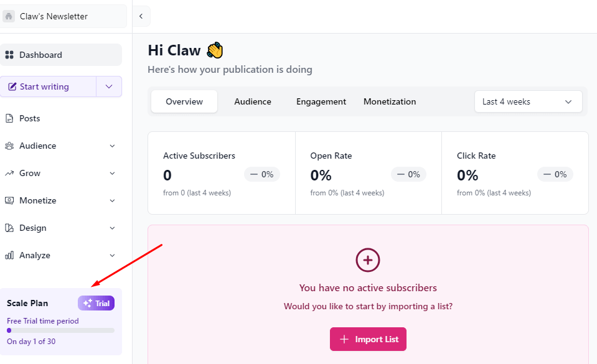Click the Trial badge on Scale Plan
The image size is (597, 364).
[96, 303]
